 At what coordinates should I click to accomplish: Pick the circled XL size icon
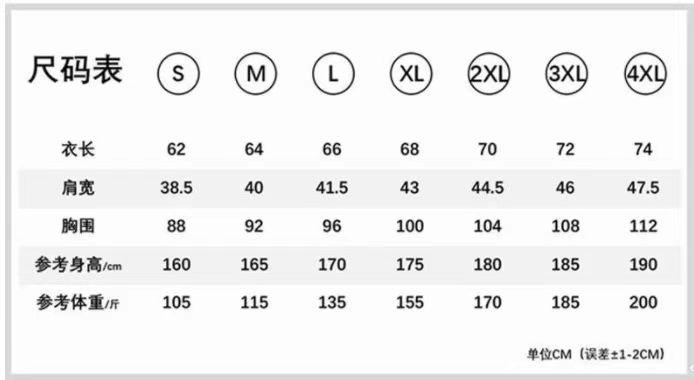pyautogui.click(x=411, y=73)
